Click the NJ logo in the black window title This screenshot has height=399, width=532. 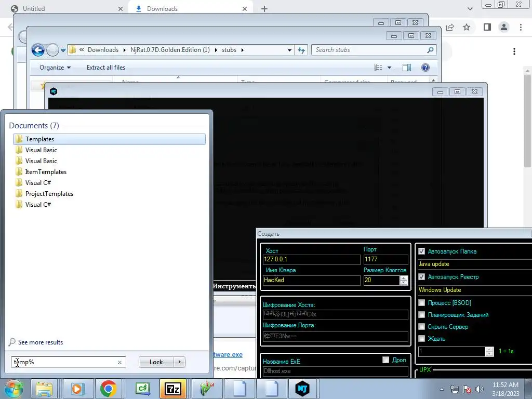(54, 91)
